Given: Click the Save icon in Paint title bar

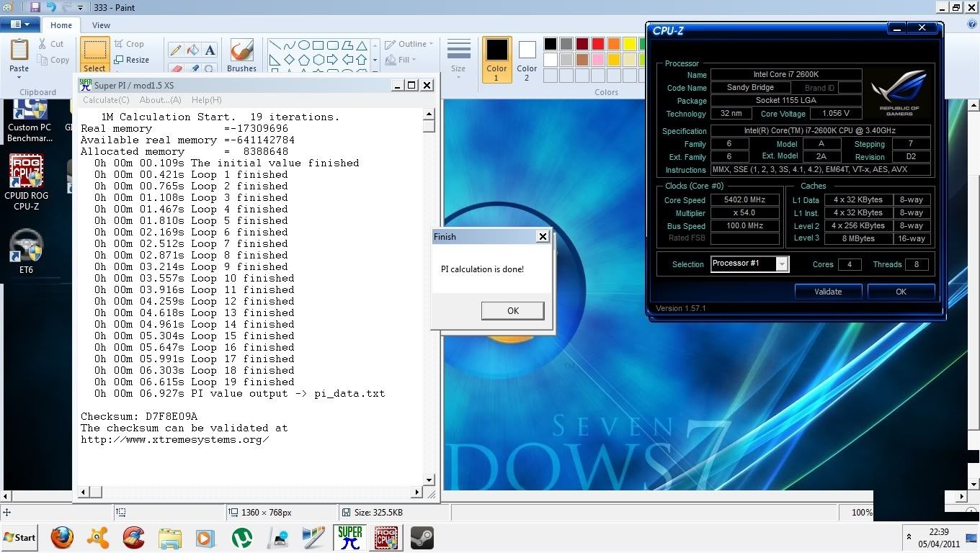Looking at the screenshot, I should point(35,7).
